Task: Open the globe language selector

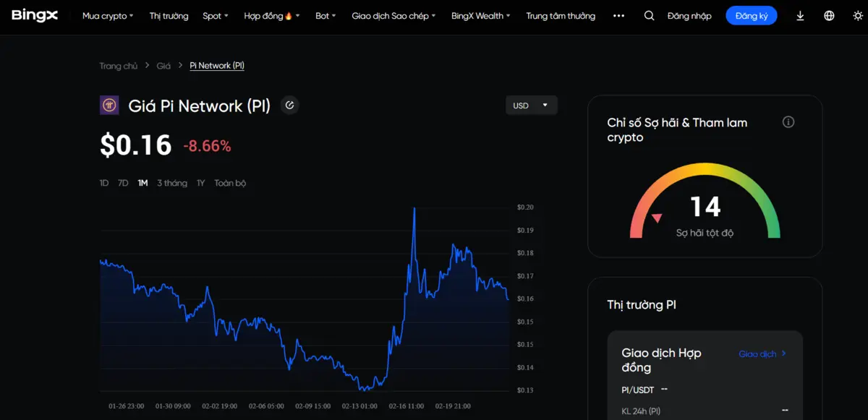Action: pyautogui.click(x=829, y=16)
